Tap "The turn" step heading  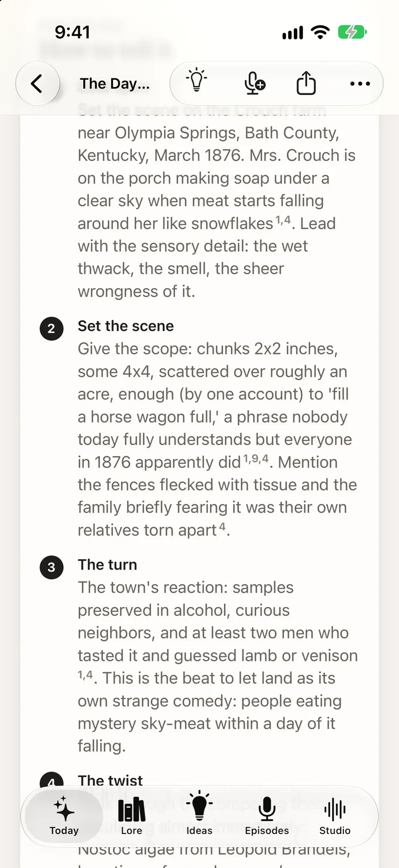[x=107, y=565]
